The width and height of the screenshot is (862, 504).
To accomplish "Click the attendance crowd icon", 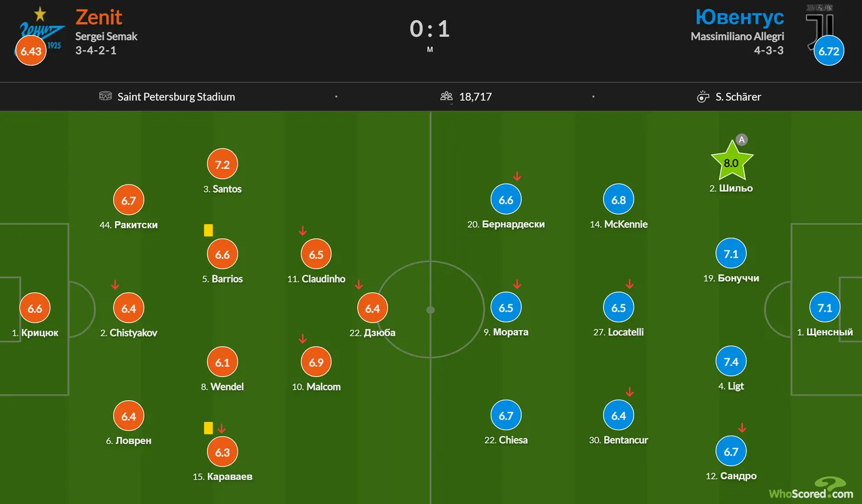I will (446, 96).
